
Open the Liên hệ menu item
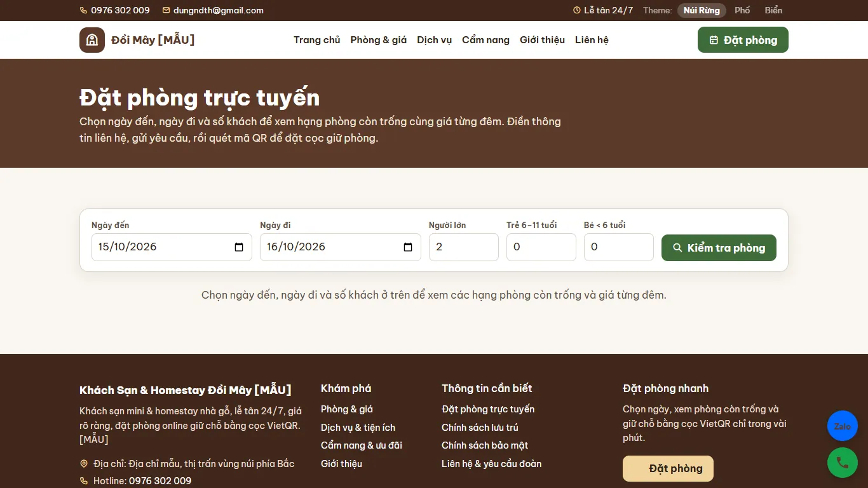(x=592, y=40)
